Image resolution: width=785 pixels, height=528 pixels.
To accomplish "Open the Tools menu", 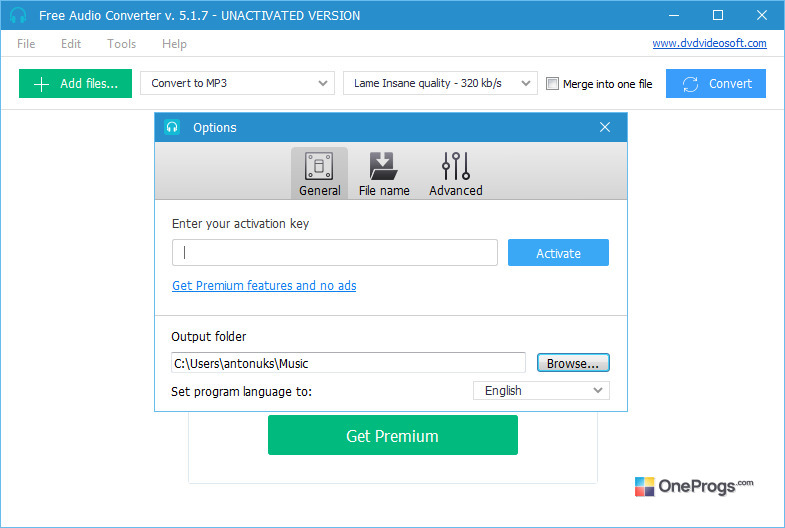I will point(122,44).
